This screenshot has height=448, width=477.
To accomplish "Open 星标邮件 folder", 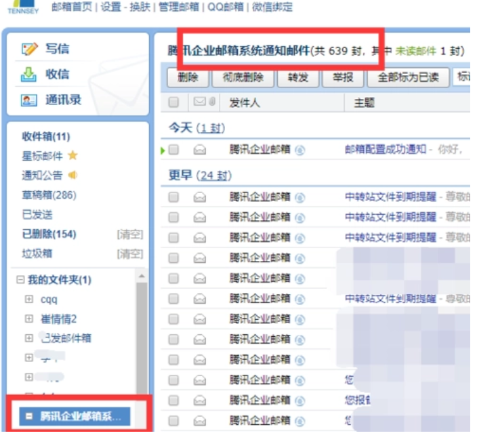I will point(42,156).
